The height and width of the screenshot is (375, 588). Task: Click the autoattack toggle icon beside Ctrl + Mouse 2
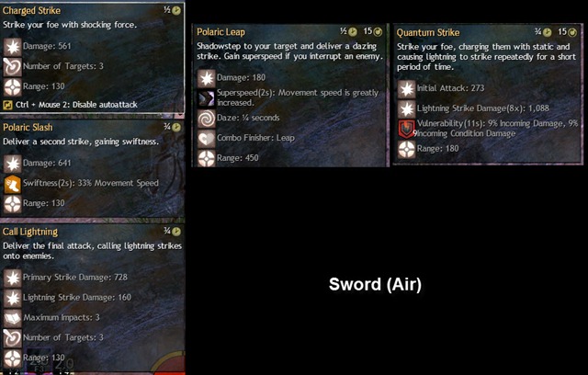click(8, 105)
